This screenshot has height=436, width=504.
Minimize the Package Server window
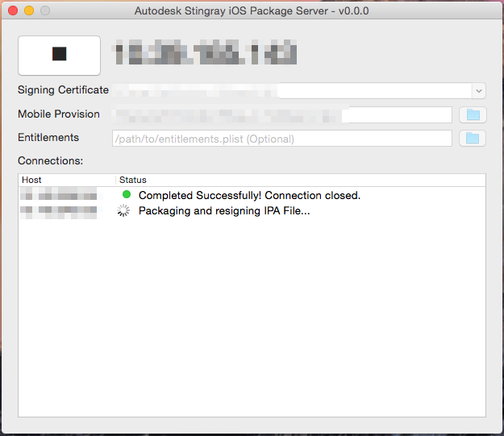[29, 10]
